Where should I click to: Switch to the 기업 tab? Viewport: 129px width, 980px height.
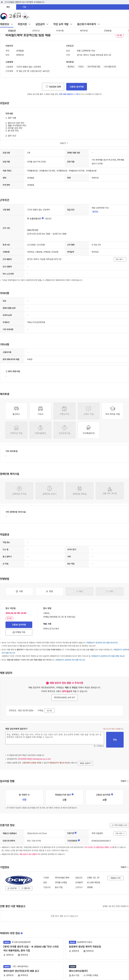click(24, 7)
